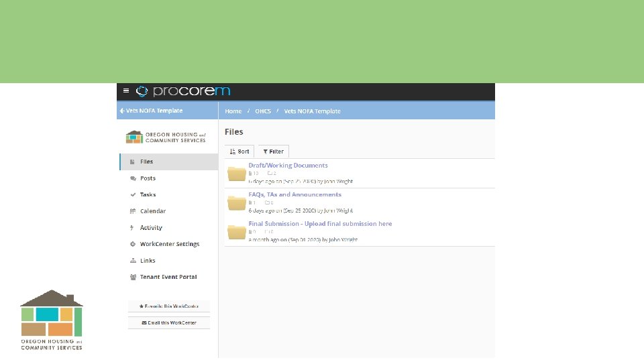Click the Tenant Event Portal people icon
The image size is (644, 362).
[133, 277]
